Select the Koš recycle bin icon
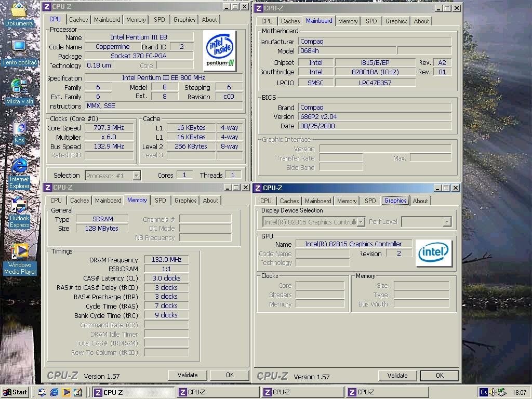The image size is (532, 399). (x=19, y=131)
